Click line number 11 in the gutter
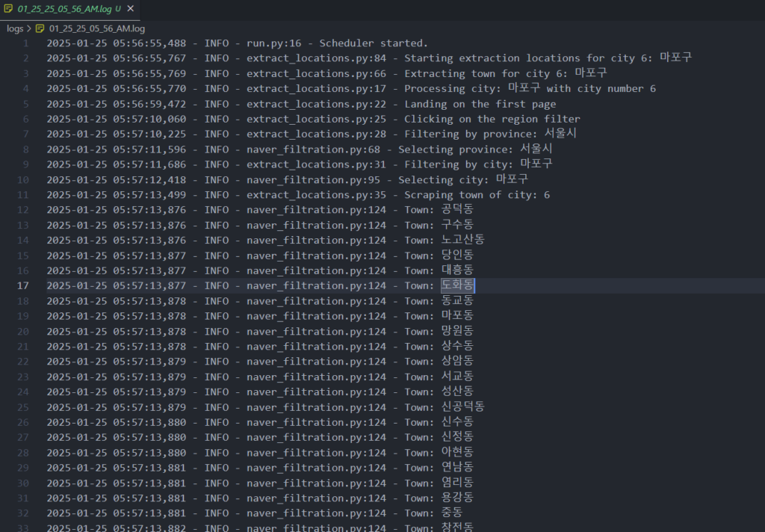This screenshot has height=532, width=765. (23, 194)
